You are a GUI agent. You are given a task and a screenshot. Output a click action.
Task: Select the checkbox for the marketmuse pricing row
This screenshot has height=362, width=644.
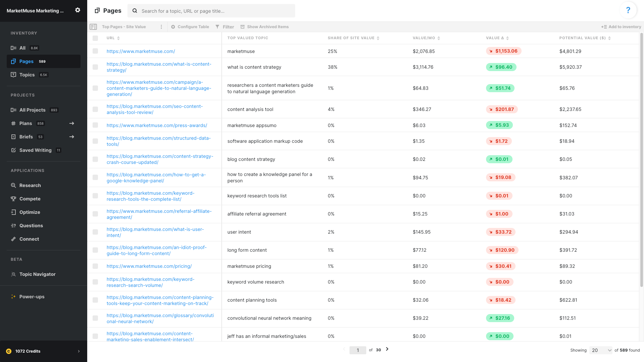95,266
